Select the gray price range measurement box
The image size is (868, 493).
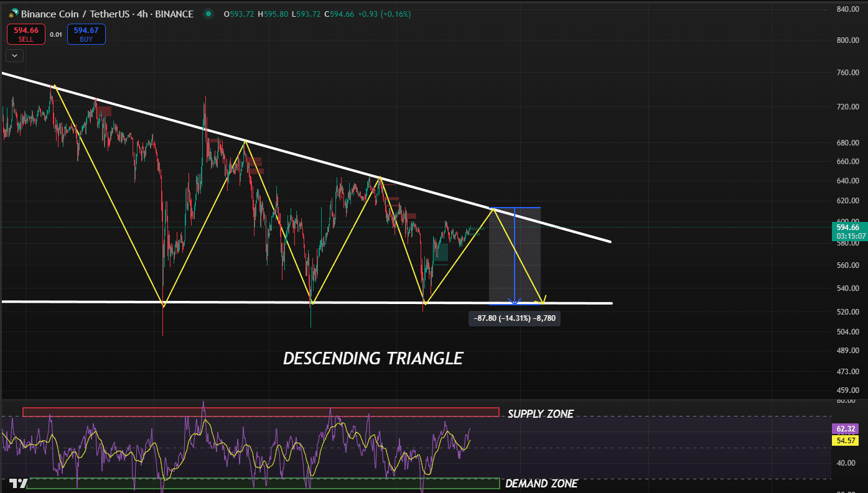pyautogui.click(x=515, y=256)
